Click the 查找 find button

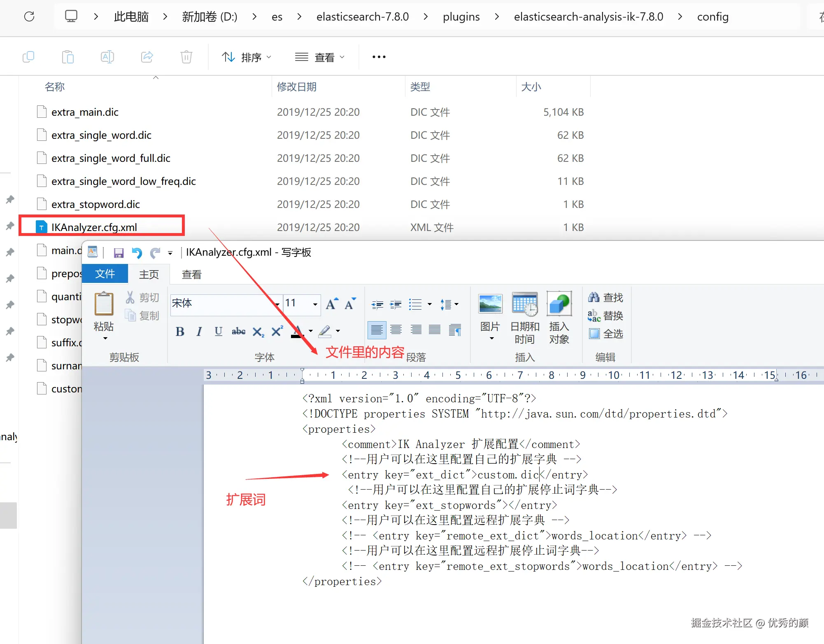tap(605, 297)
